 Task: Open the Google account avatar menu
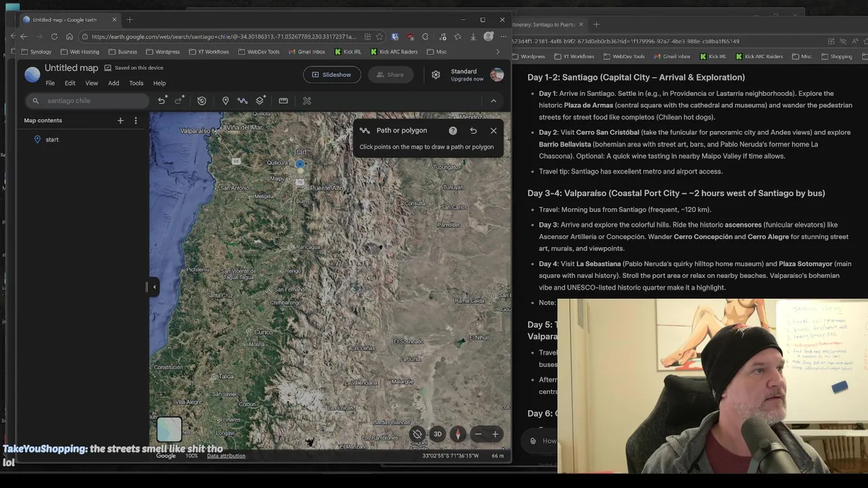[497, 75]
